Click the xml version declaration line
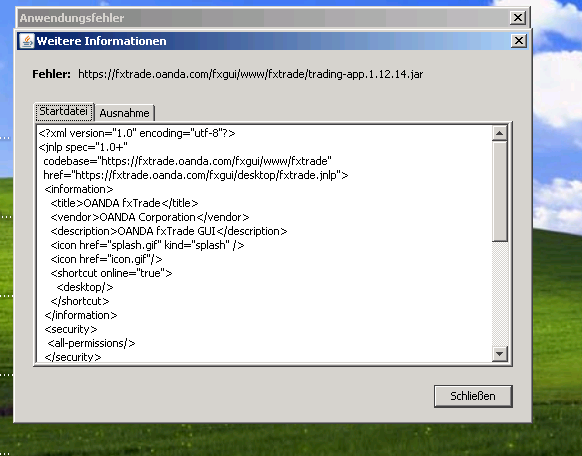Viewport: 582px width, 456px height. pyautogui.click(x=137, y=133)
